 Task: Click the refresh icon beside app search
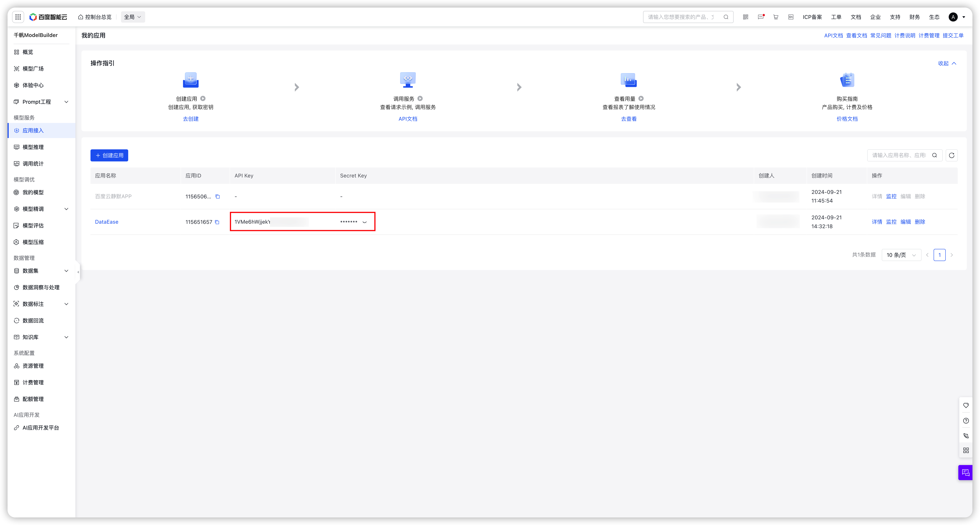952,155
